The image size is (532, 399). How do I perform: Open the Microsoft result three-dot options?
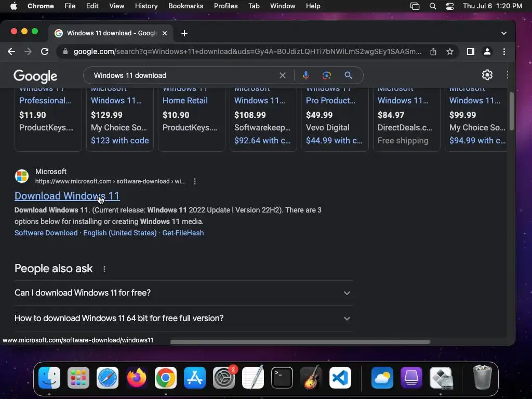coord(194,181)
